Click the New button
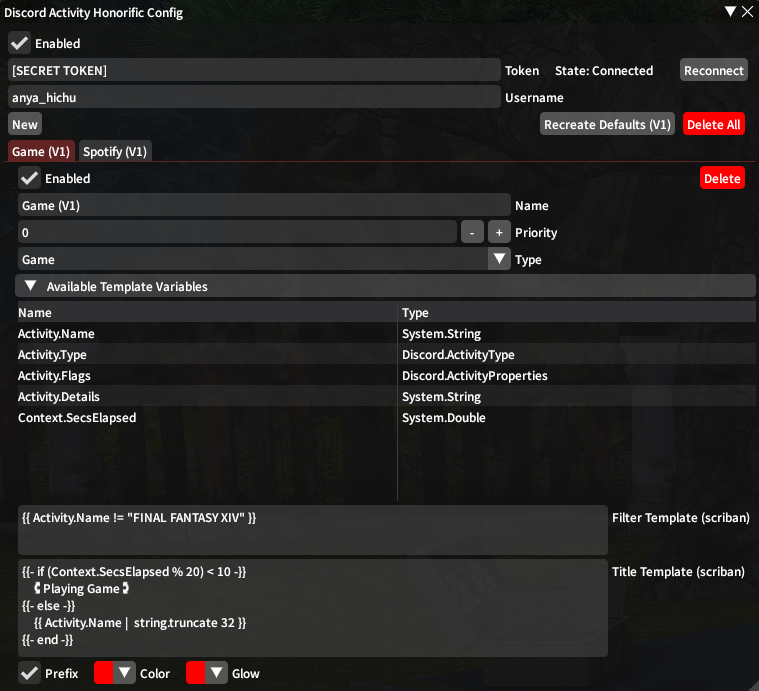Image resolution: width=759 pixels, height=691 pixels. pos(25,124)
